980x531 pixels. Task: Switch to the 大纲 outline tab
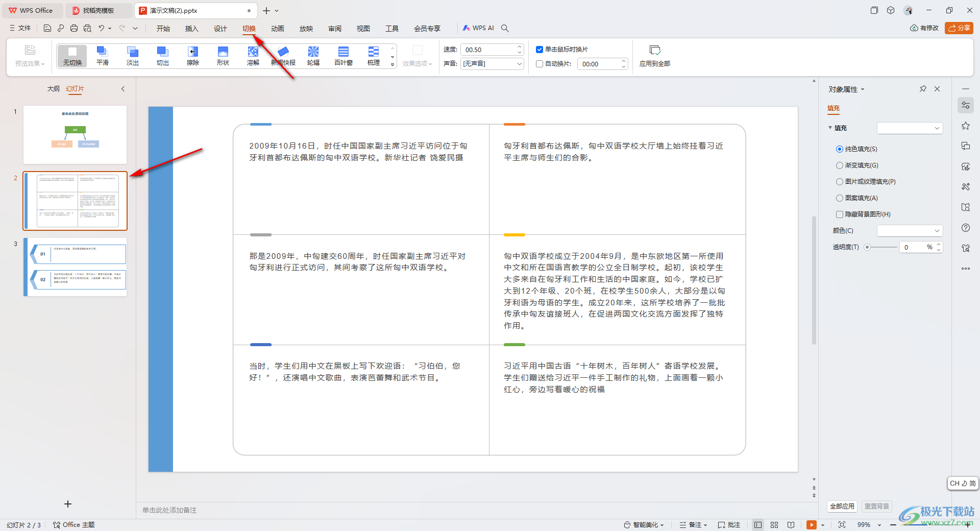53,89
